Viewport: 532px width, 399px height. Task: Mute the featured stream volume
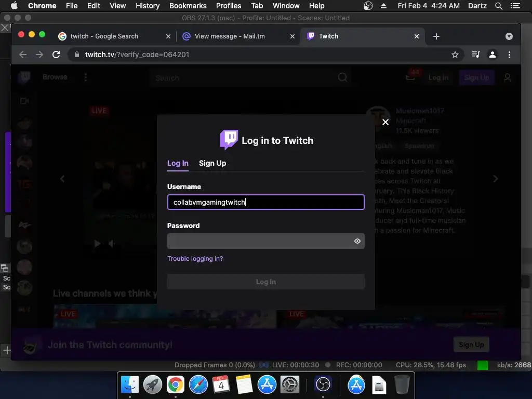(x=112, y=244)
